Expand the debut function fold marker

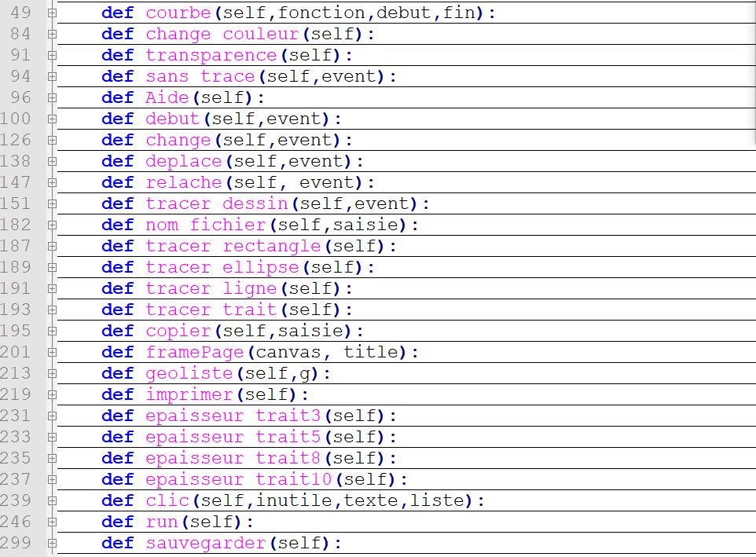pos(52,119)
